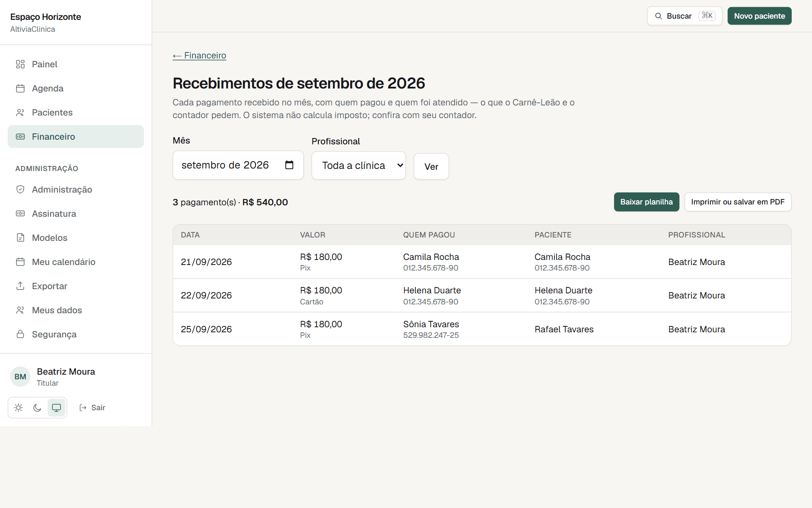812x508 pixels.
Task: Click the Segurança lock icon
Action: pos(20,334)
